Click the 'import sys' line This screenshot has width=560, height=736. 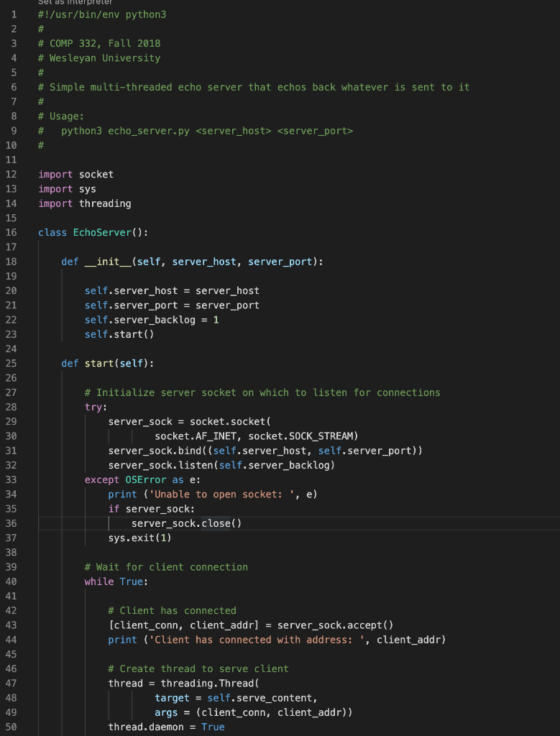pyautogui.click(x=67, y=189)
